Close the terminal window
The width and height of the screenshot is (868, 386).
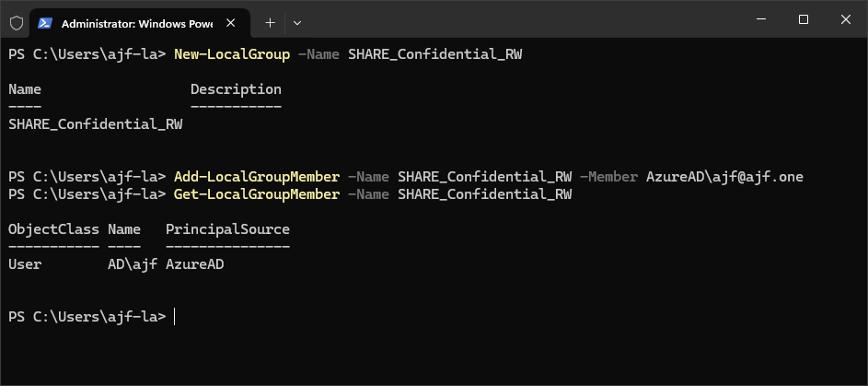point(845,19)
